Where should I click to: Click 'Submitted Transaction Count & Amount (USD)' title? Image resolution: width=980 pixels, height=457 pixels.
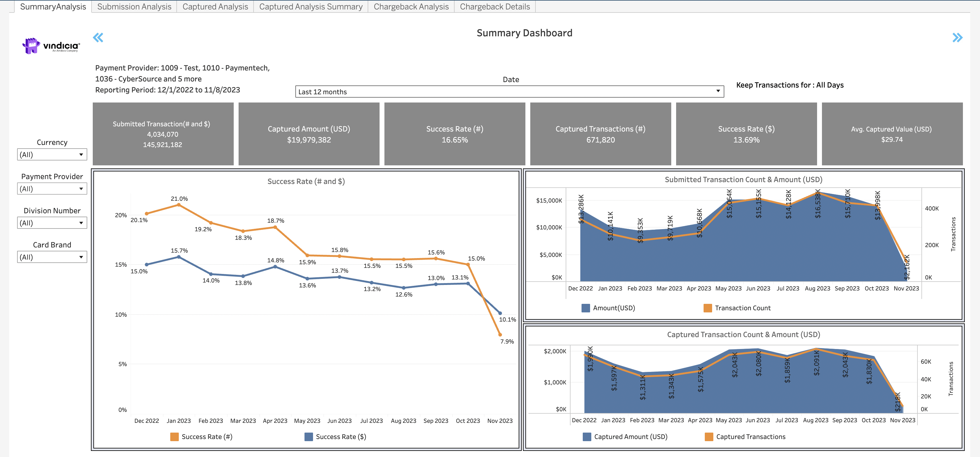point(743,180)
